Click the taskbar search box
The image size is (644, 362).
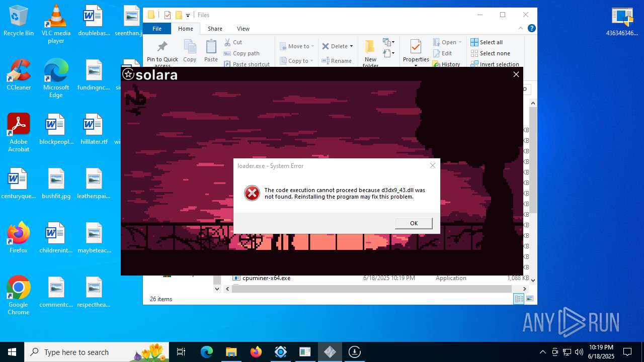(x=97, y=352)
